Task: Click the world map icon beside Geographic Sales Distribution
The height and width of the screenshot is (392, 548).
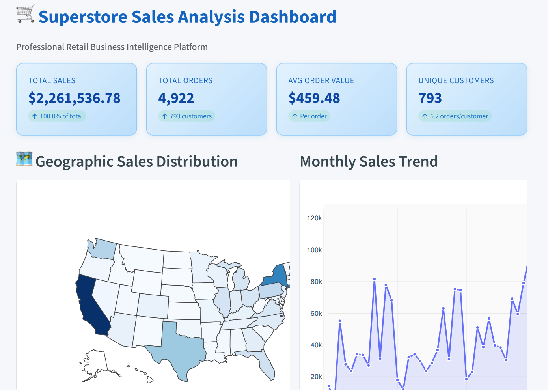Action: [x=24, y=161]
